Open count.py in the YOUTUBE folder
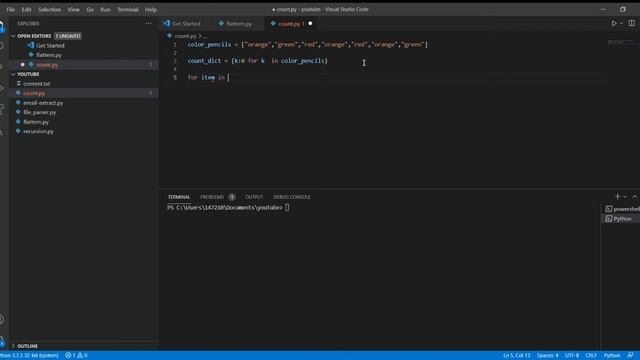640x360 pixels. coord(34,93)
